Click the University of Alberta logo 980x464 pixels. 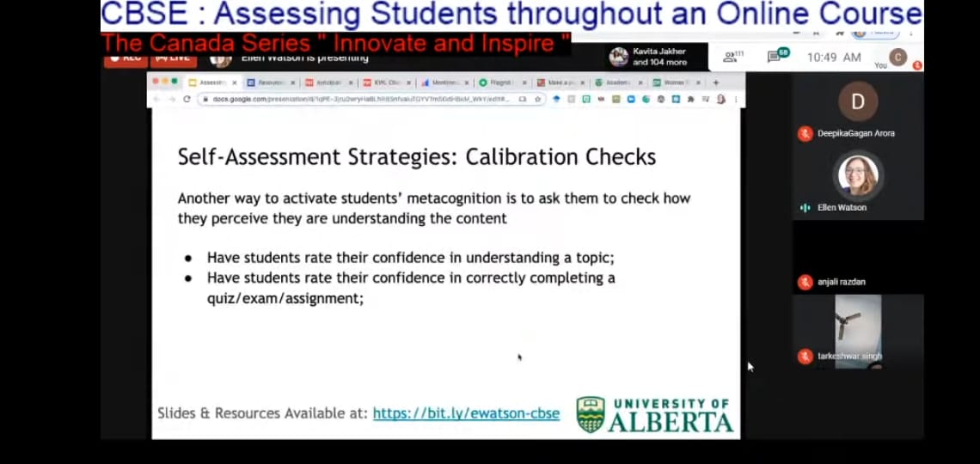654,414
